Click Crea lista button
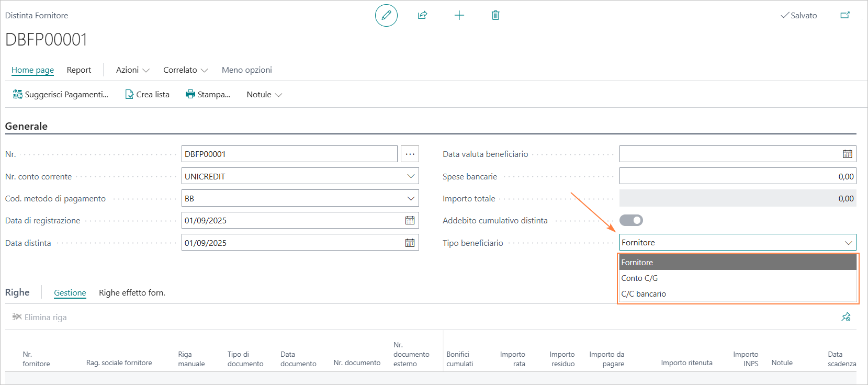The image size is (868, 385). (x=147, y=95)
